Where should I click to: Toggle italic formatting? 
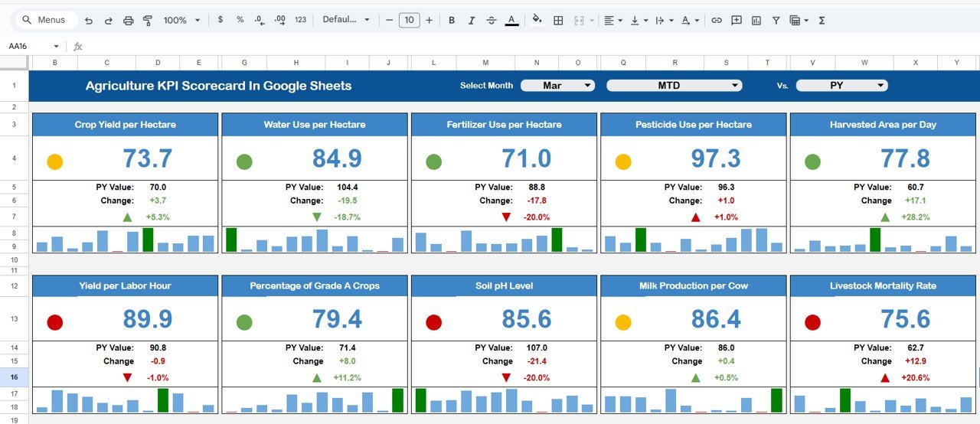pyautogui.click(x=471, y=20)
